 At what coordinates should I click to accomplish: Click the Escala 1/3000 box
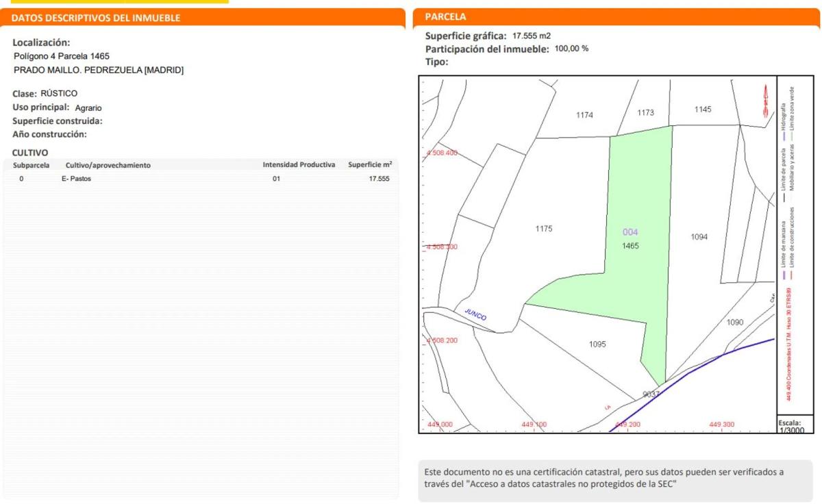tap(795, 426)
